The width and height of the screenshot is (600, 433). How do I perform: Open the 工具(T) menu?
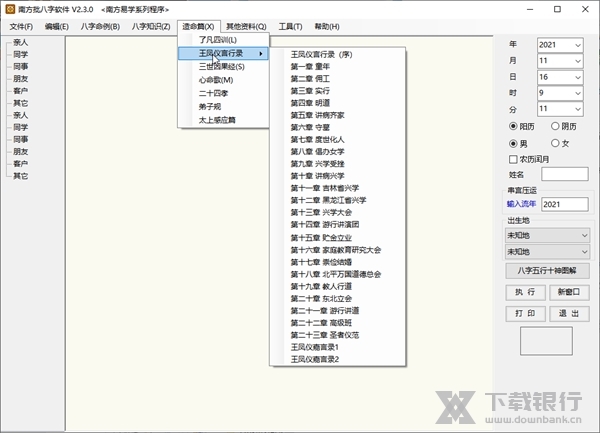tap(290, 27)
